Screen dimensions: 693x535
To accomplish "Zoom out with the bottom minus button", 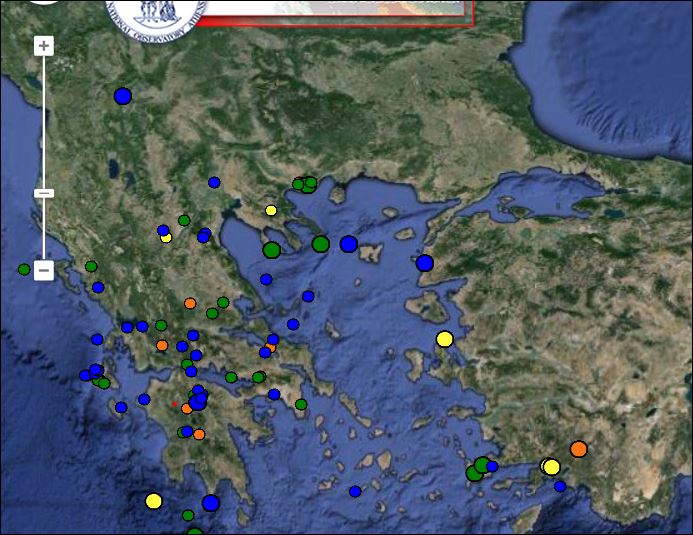I will (x=44, y=270).
